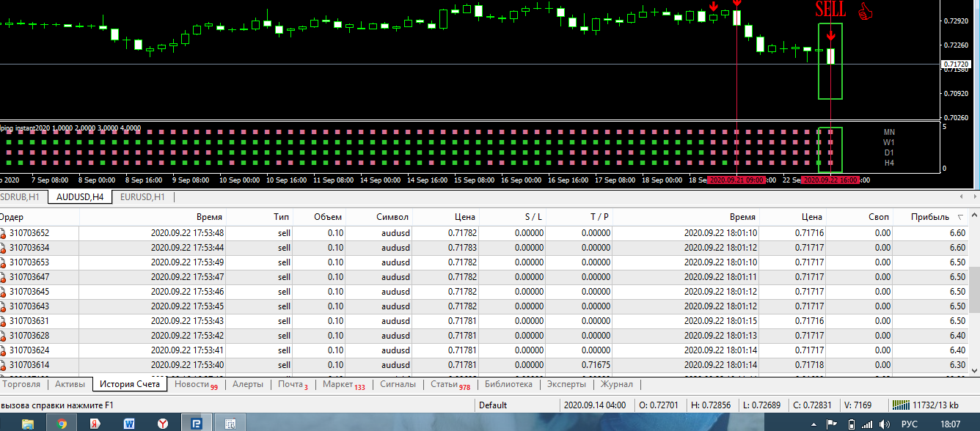Open the Эксперты tab

click(566, 384)
